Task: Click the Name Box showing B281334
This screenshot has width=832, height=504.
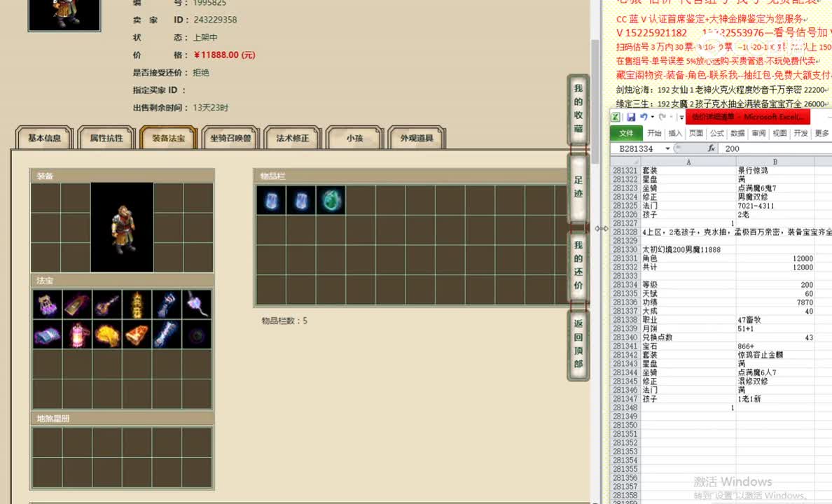Action: (x=637, y=149)
